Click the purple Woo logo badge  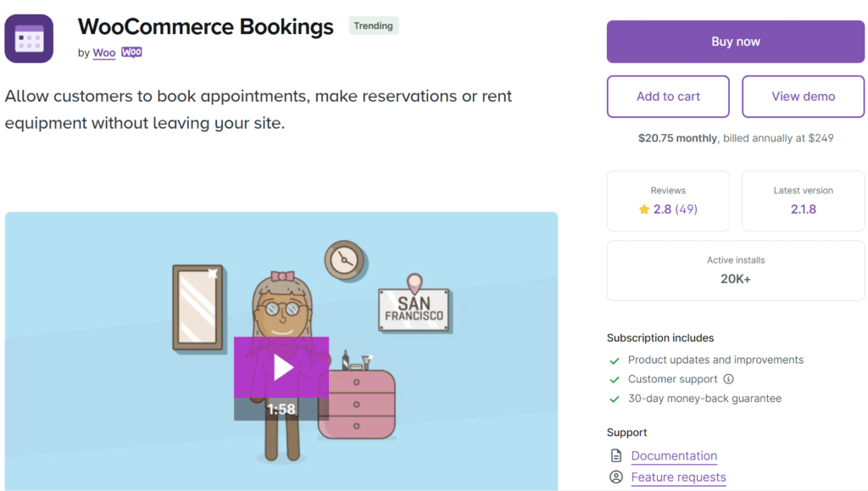[131, 52]
